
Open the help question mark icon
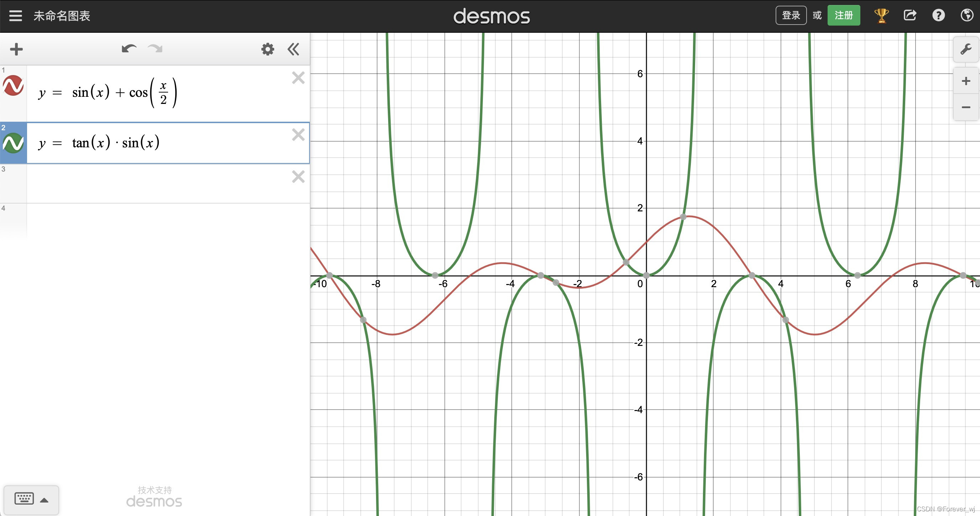coord(938,15)
